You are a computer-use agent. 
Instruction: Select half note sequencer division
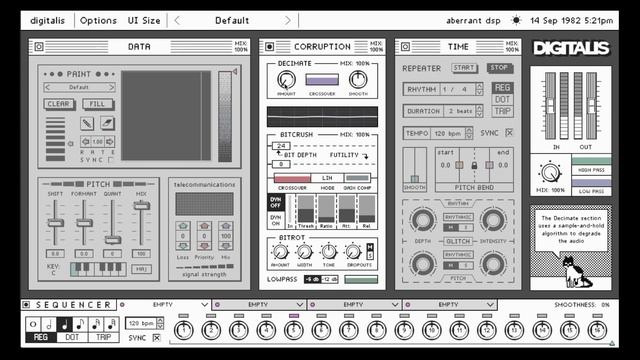tap(49, 324)
